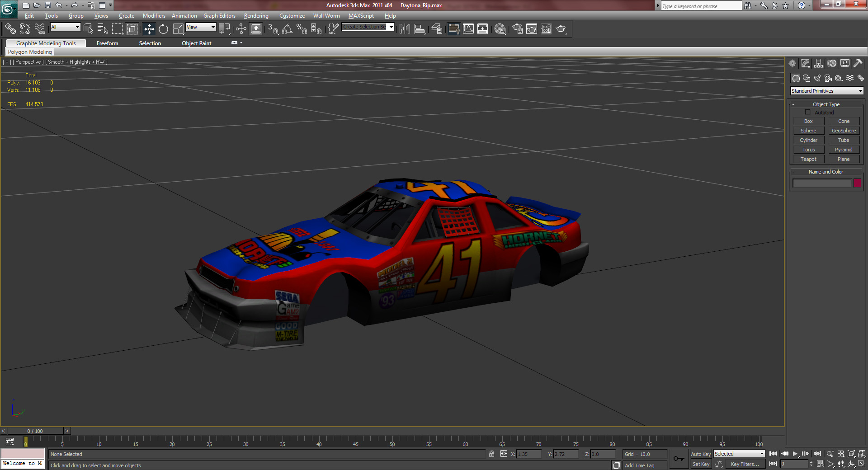Open the Rendering menu
868x470 pixels.
click(256, 16)
